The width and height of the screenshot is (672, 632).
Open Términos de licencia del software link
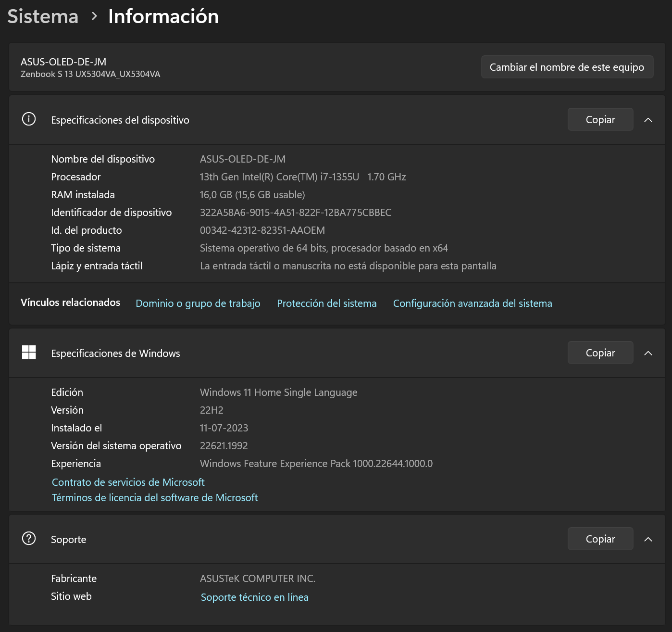coord(155,498)
